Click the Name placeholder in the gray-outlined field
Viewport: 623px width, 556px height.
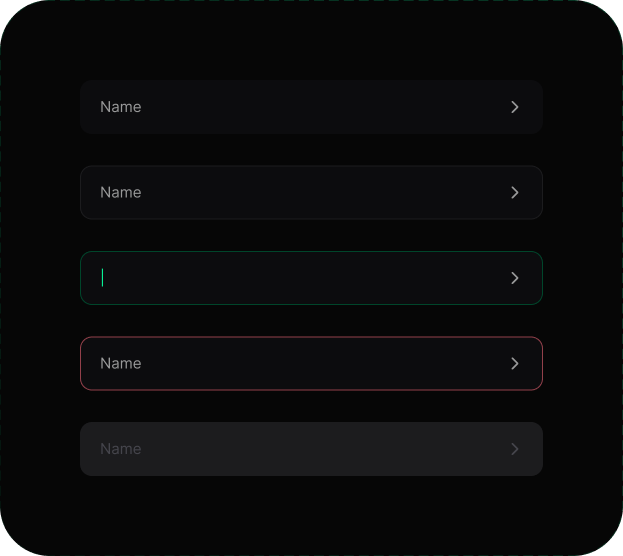[121, 192]
